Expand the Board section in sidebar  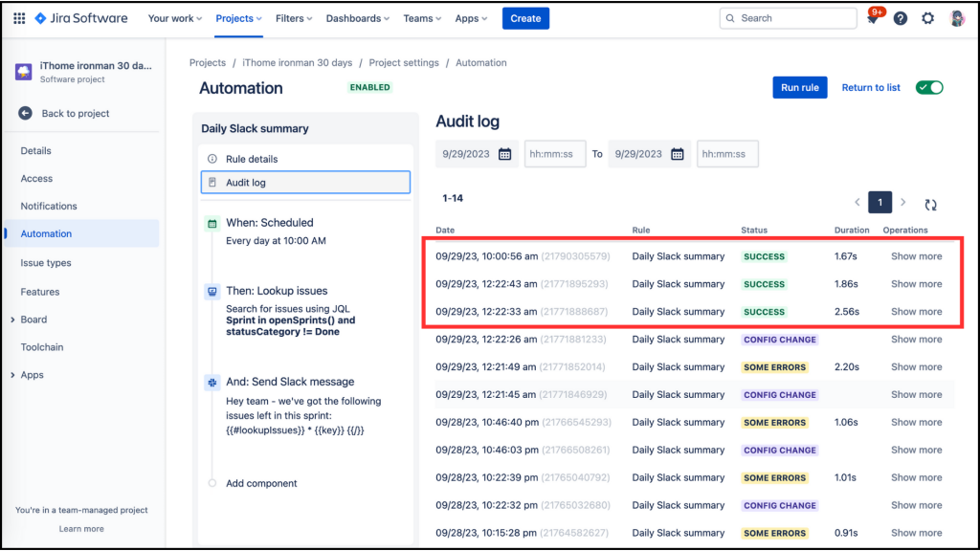pos(12,320)
